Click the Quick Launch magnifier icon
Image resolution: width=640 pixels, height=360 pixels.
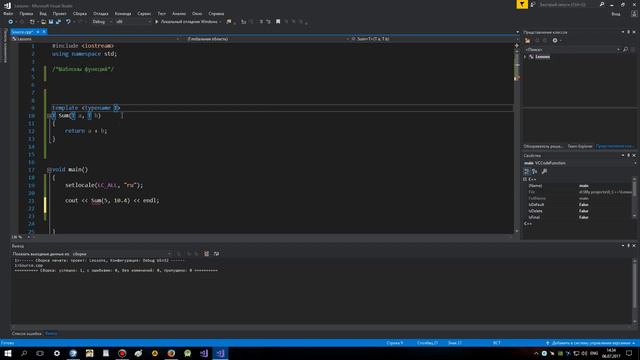602,4
